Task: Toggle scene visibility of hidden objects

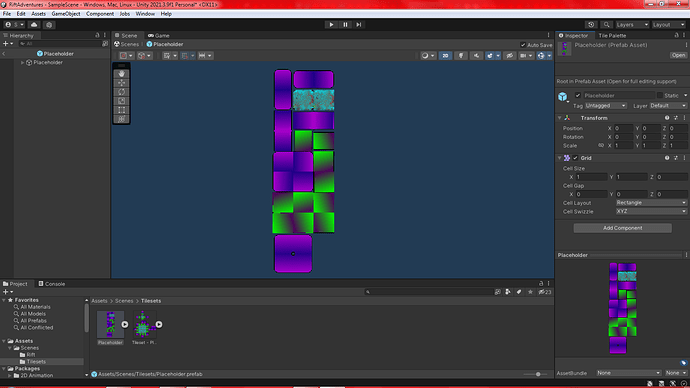Action: point(510,55)
